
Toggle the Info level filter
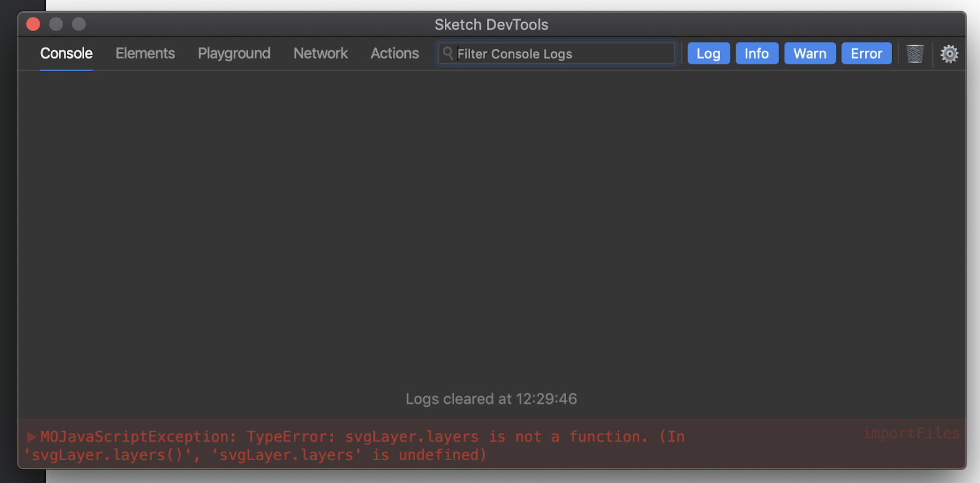pyautogui.click(x=757, y=53)
